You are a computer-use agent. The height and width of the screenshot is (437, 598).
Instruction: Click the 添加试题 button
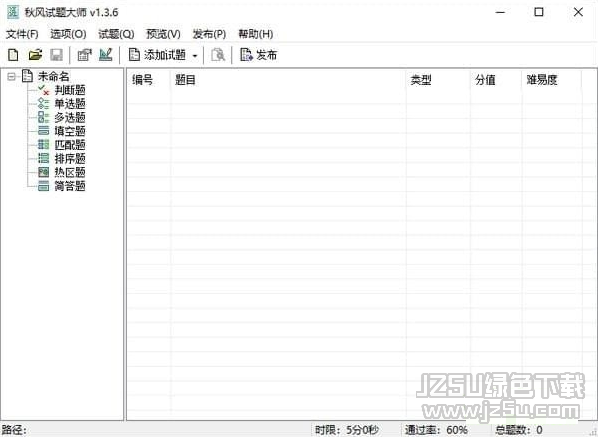coord(157,55)
